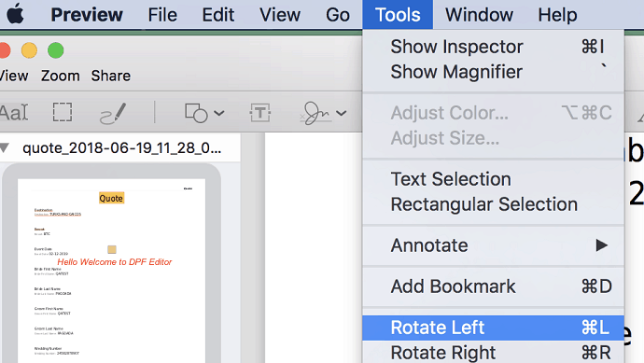Click the green full-screen window button
Image resolution: width=644 pixels, height=363 pixels.
point(56,50)
